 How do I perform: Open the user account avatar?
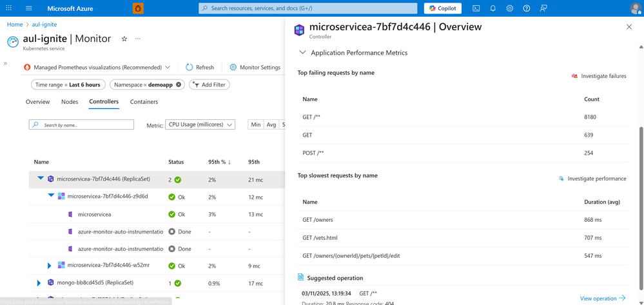636,8
